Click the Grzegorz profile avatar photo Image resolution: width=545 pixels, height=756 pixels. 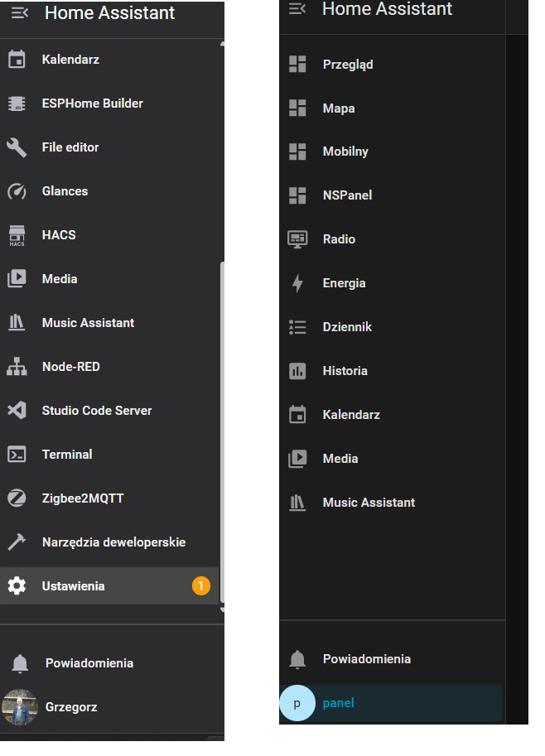[20, 707]
